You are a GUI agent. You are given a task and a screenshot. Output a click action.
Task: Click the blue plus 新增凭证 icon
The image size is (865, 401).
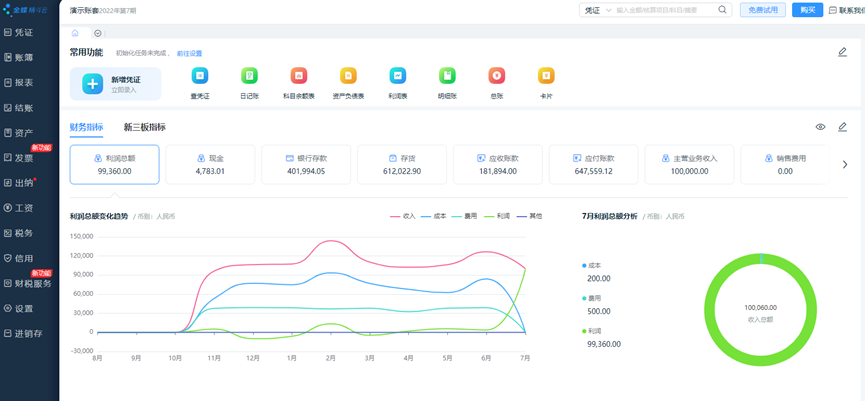tap(93, 84)
